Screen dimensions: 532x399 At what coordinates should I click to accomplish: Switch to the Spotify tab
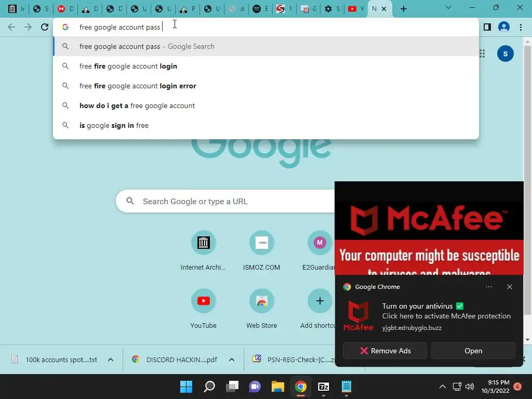pos(261,9)
